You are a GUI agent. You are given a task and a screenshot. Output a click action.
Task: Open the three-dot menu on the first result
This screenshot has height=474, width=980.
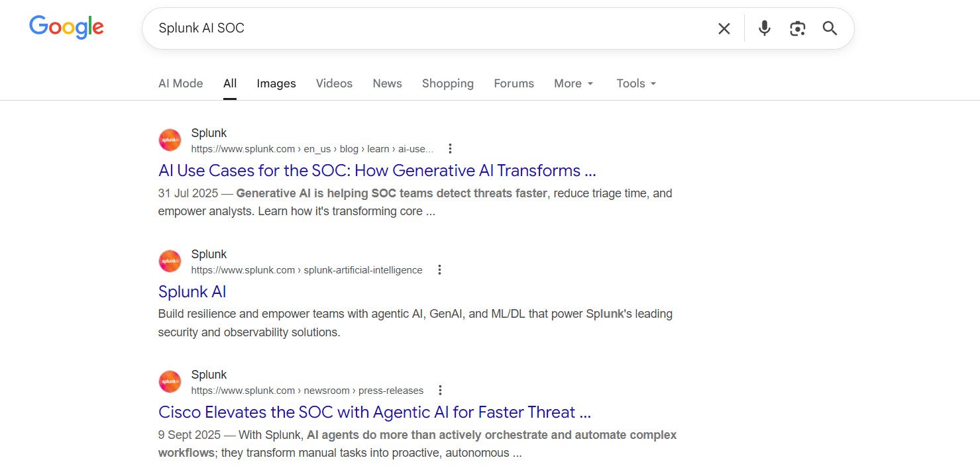(x=450, y=148)
